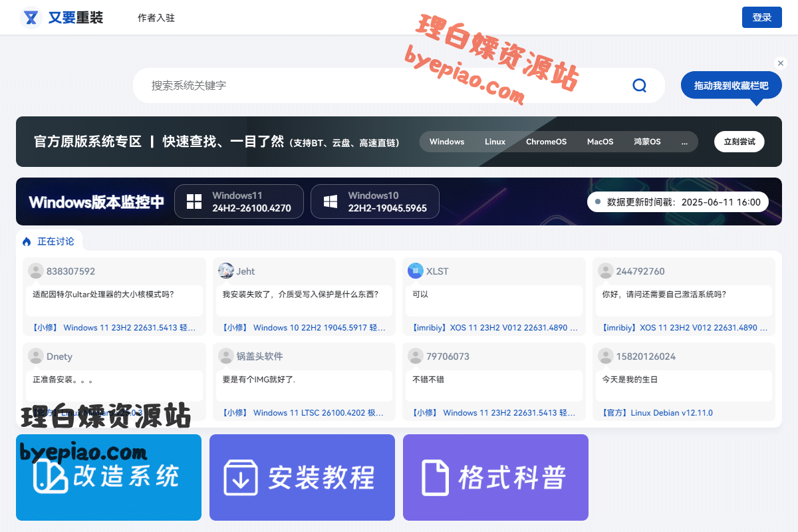Open user 79706073's avatar
The image size is (798, 532).
coord(416,356)
